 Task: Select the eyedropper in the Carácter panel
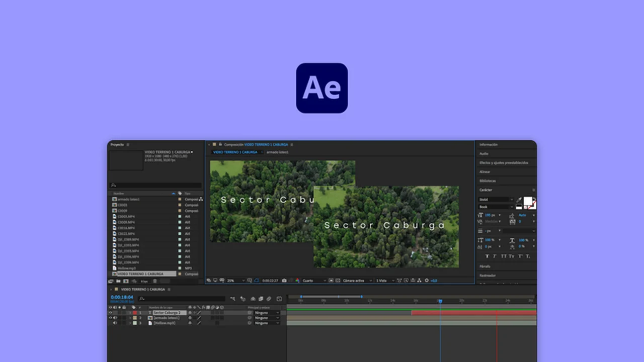pyautogui.click(x=519, y=200)
